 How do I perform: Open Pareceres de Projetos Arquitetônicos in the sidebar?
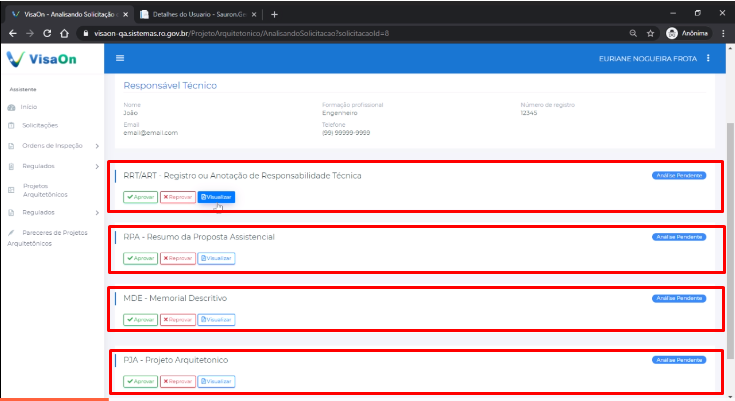pyautogui.click(x=47, y=238)
